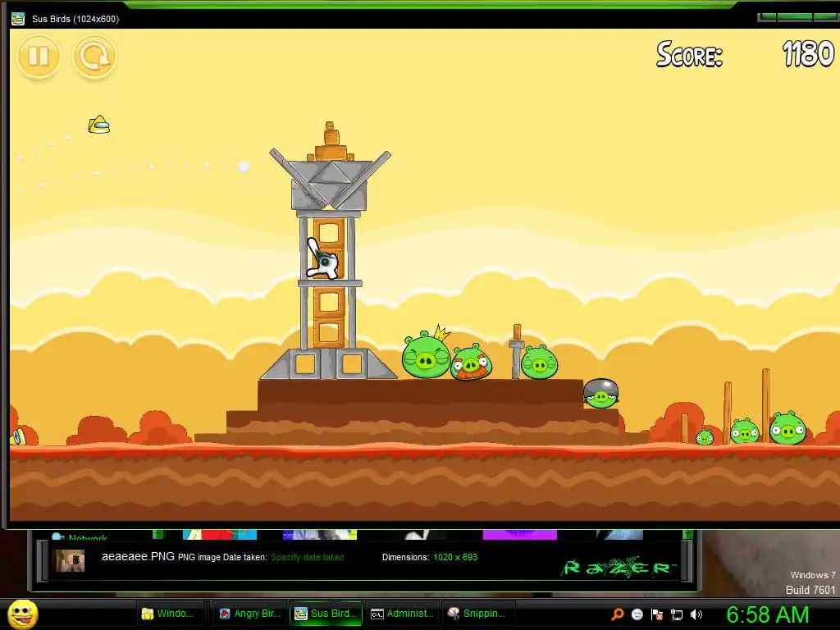
Task: Switch to the Windo... taskbar window
Action: [x=171, y=614]
